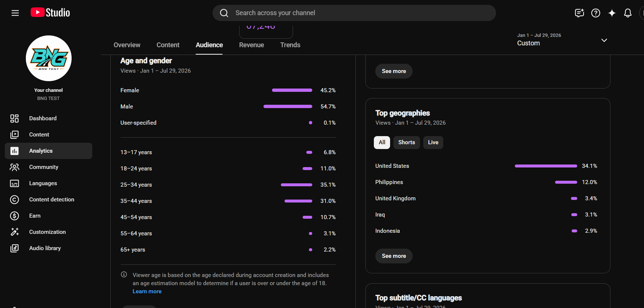Click the Customization magic wand icon
The image size is (644, 308).
14,232
